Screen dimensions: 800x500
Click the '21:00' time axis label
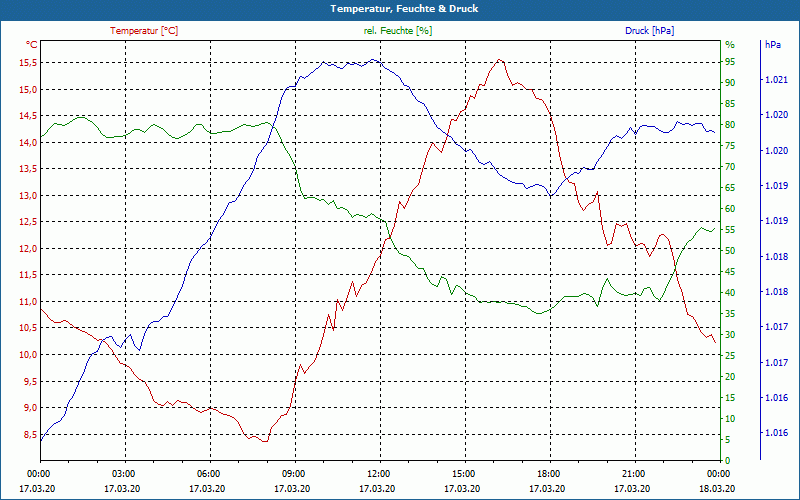633,473
